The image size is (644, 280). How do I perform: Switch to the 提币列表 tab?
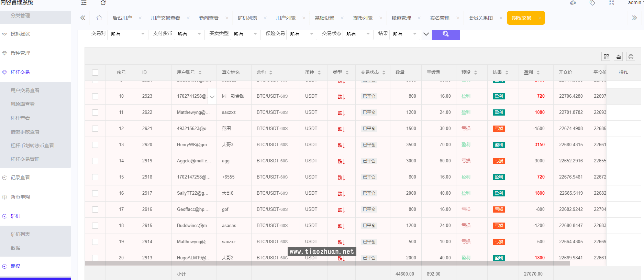[363, 18]
